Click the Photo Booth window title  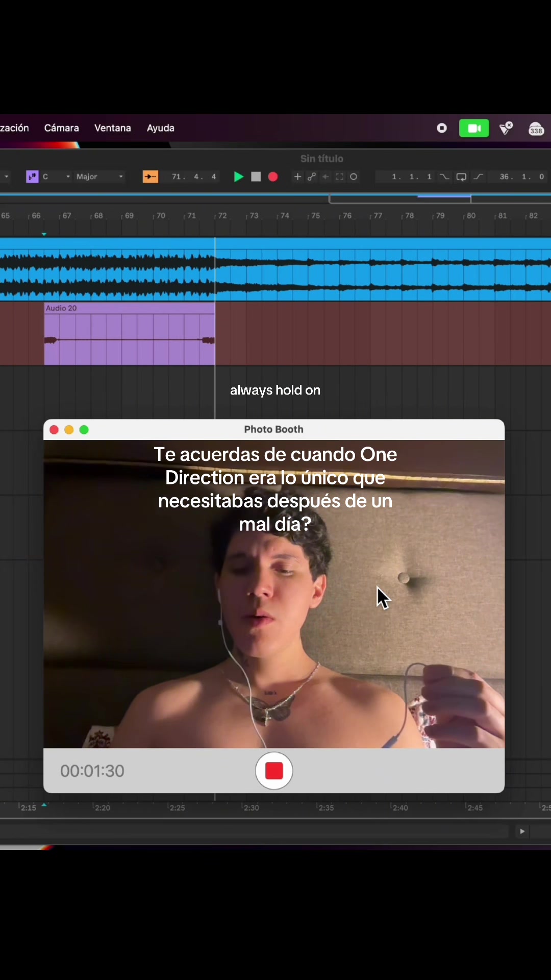(273, 429)
